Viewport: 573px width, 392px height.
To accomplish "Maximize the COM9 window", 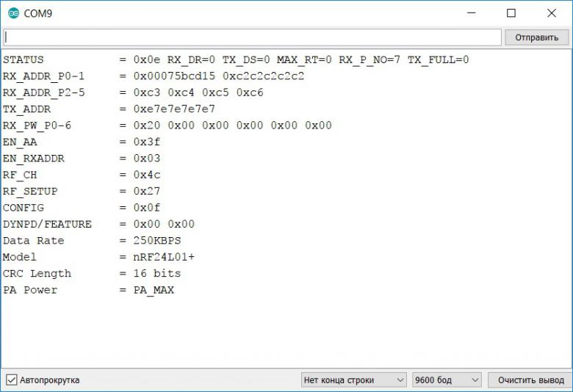I will click(x=511, y=13).
